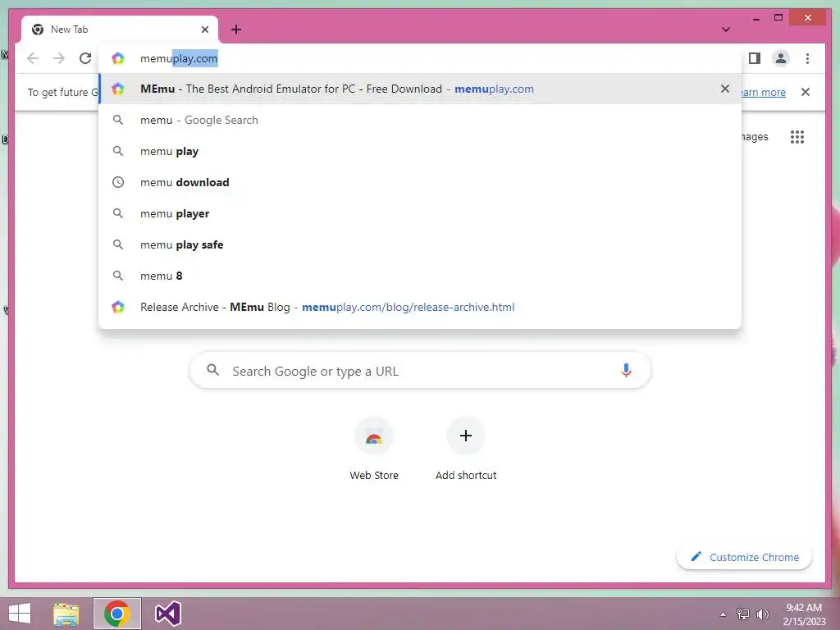Select the MEmu Best Android Emulator suggestion
The width and height of the screenshot is (840, 630).
pos(420,89)
